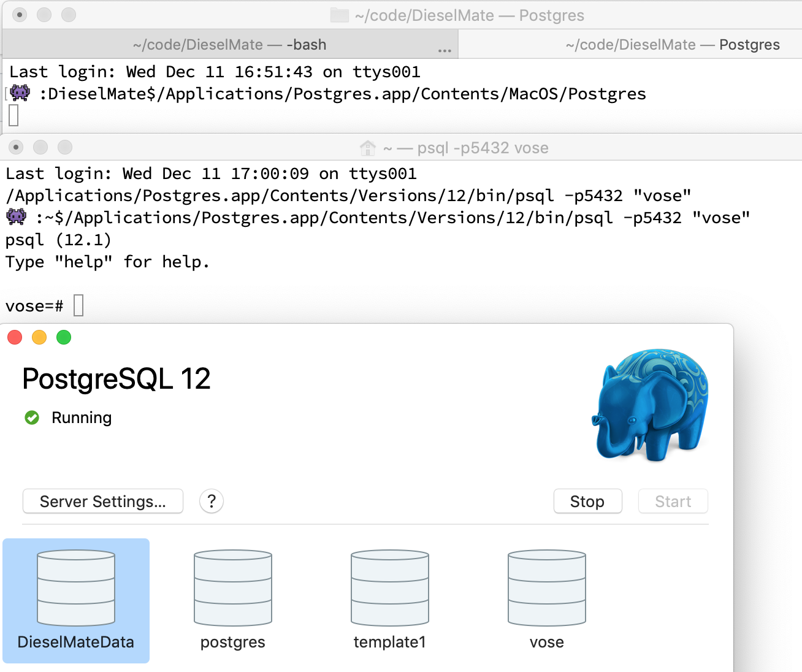The width and height of the screenshot is (802, 672).
Task: Click the alien emoji prompt in DieselMate terminal
Action: point(20,93)
